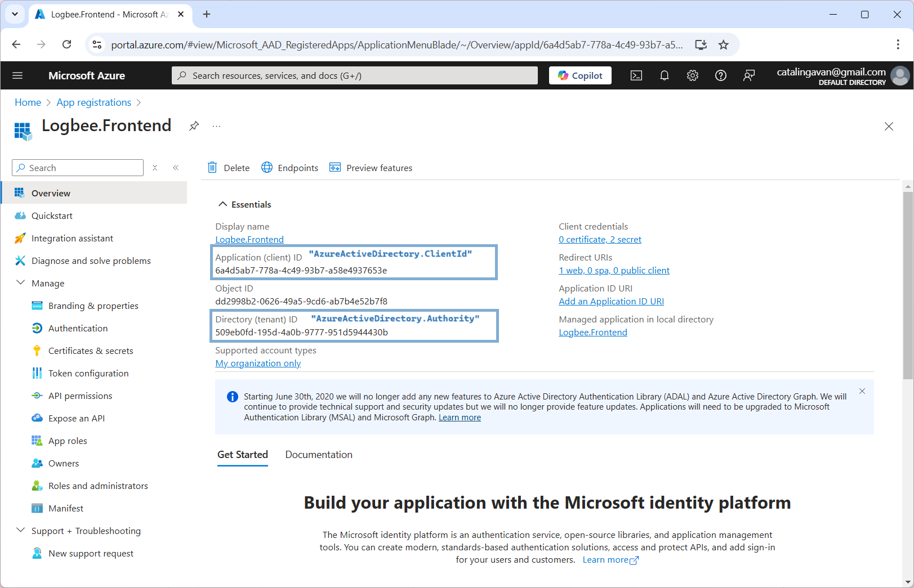Open Azure portal settings gear
Viewport: 914px width, 588px height.
click(693, 75)
